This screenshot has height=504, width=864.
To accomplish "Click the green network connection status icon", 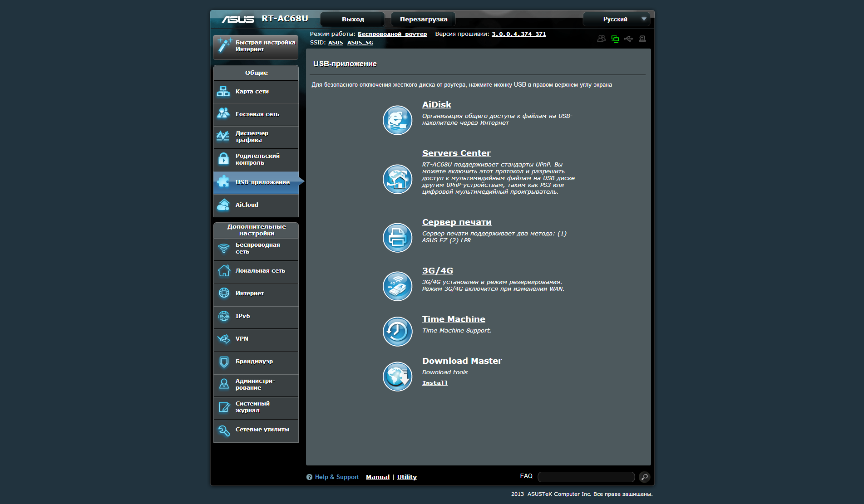I will 615,39.
